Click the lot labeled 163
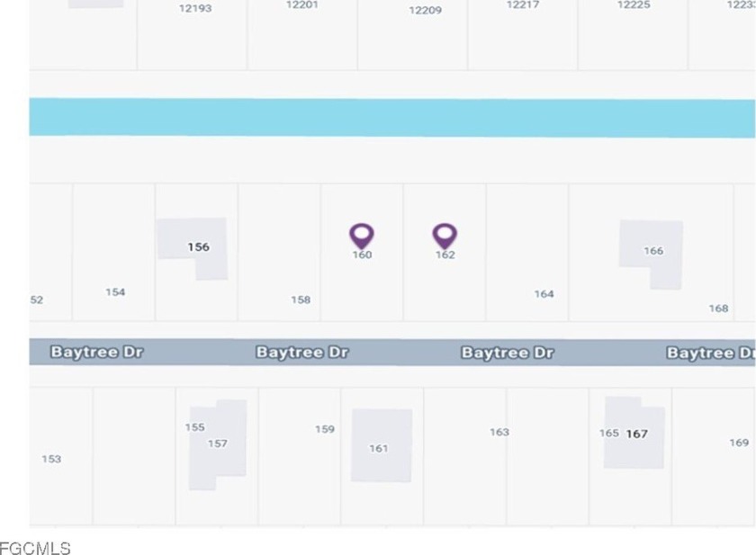Image resolution: width=756 pixels, height=555 pixels. click(499, 432)
